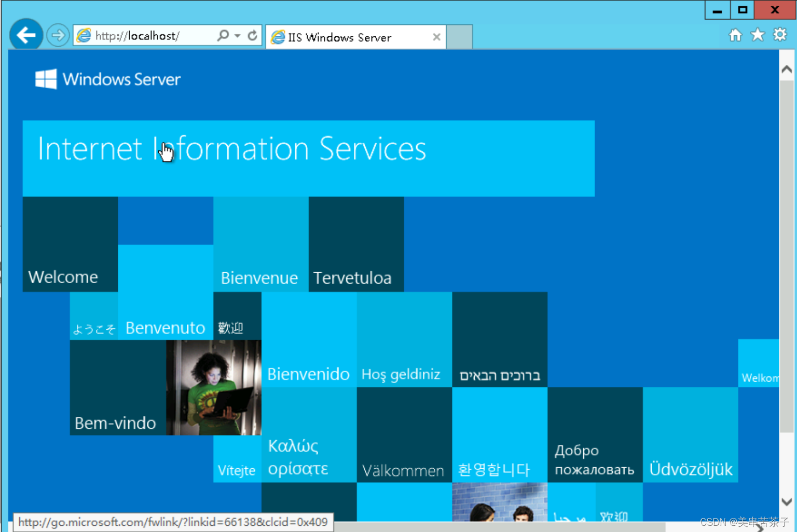Viewport: 797px width, 532px height.
Task: Click the Internet Information Services banner
Action: click(309, 159)
